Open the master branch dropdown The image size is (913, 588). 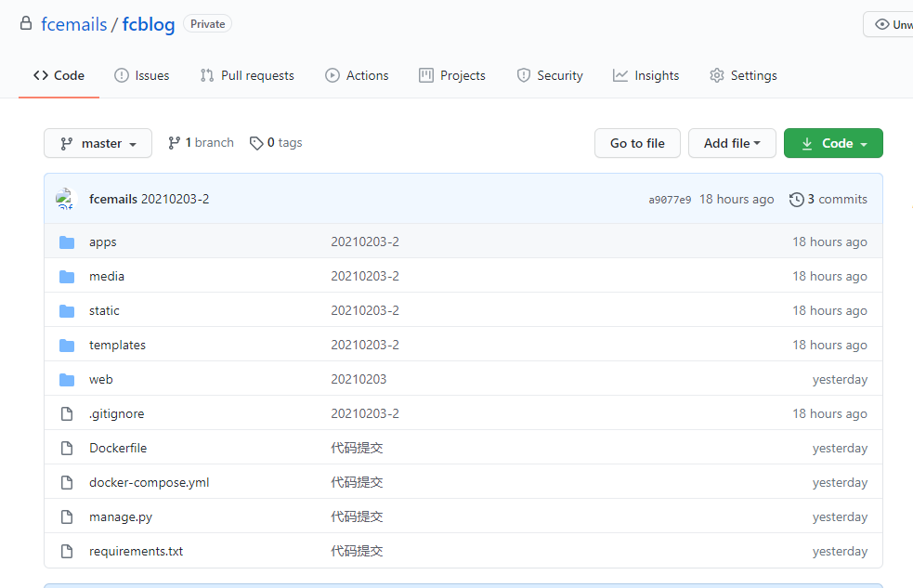pyautogui.click(x=98, y=143)
